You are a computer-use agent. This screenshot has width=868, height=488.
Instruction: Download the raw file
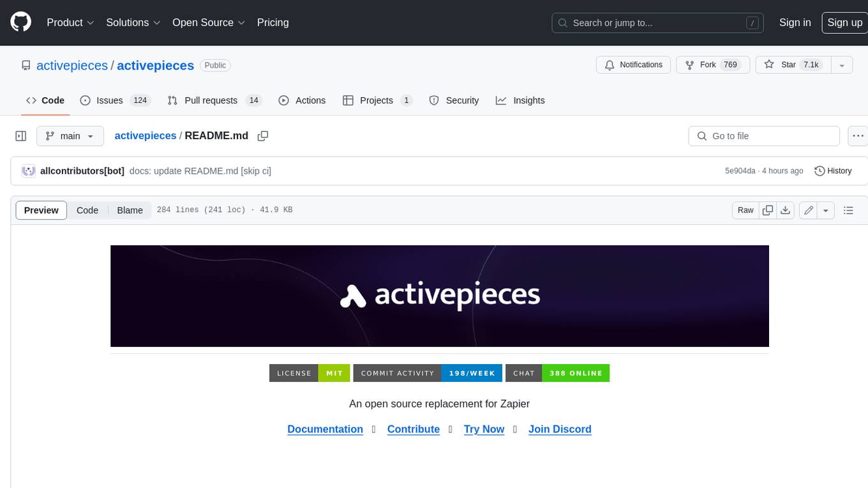[x=786, y=210]
